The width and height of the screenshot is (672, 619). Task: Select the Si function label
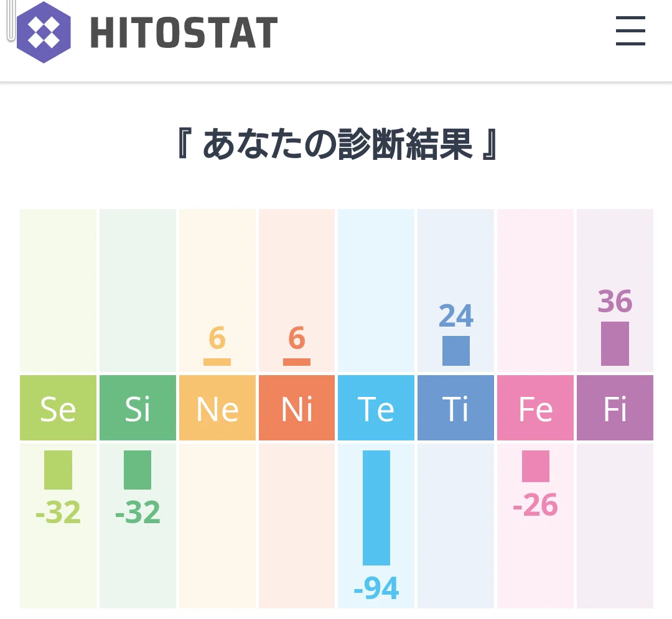coord(138,408)
